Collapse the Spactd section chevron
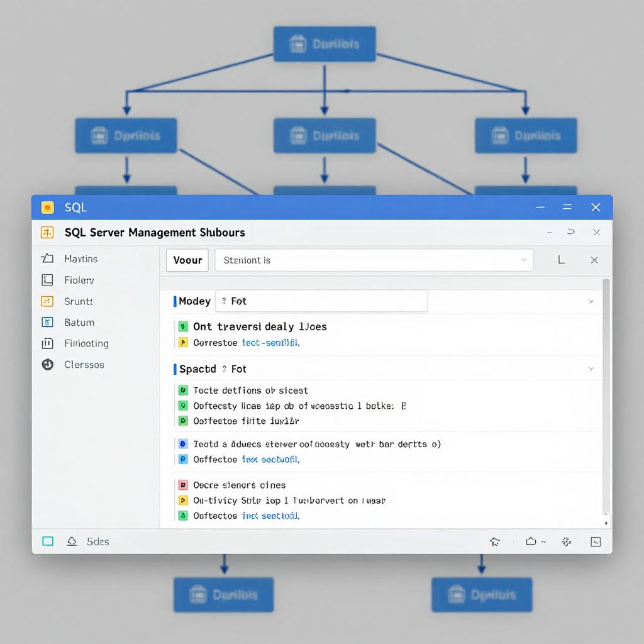The width and height of the screenshot is (644, 644). 591,369
